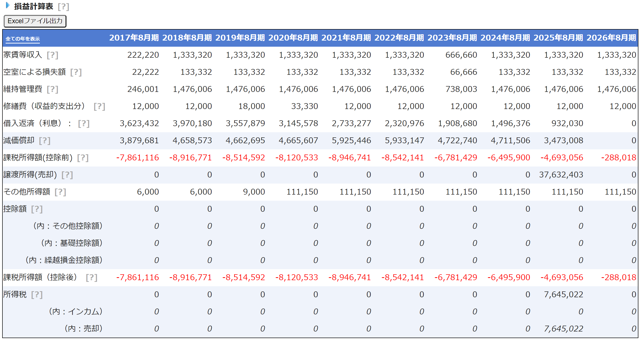Open help icon for 課税所得額（控除後）
644x342 pixels.
click(x=91, y=277)
